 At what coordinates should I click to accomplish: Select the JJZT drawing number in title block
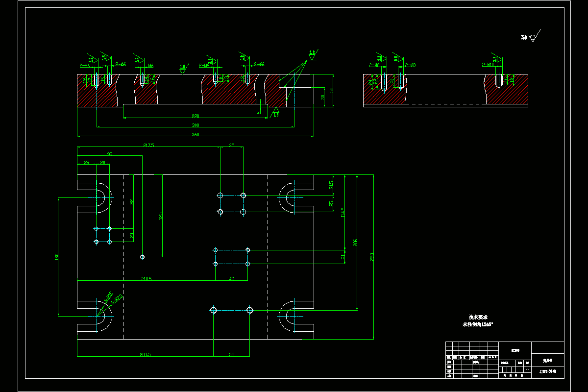(x=548, y=372)
